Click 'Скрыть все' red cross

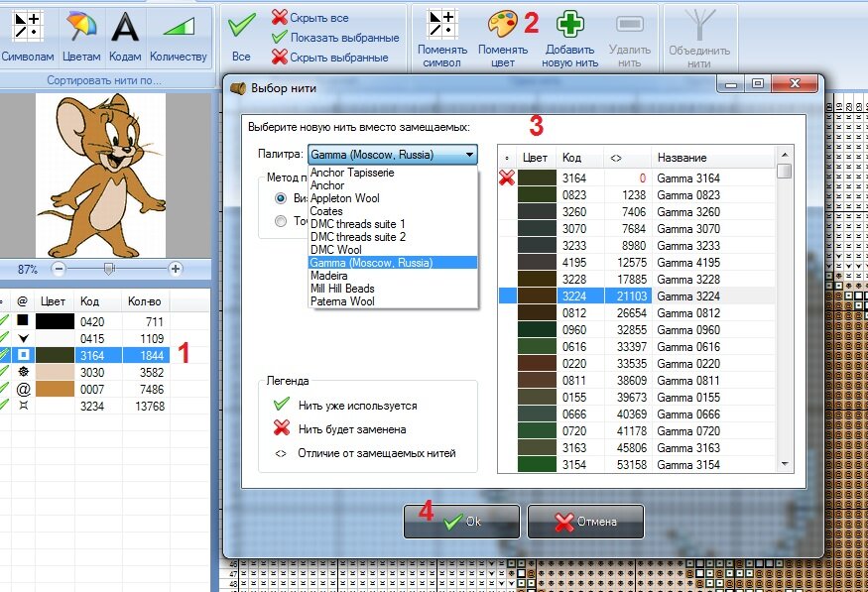point(280,17)
